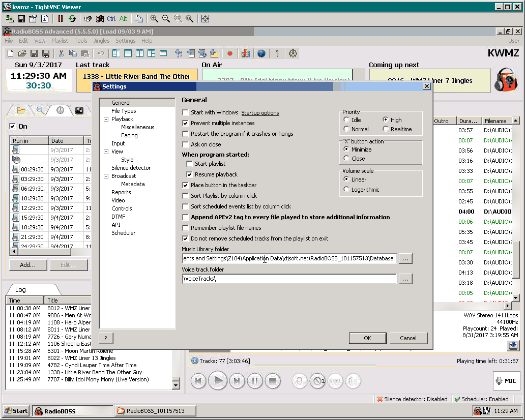Collapse the Playback tree node
The image size is (525, 420).
106,119
